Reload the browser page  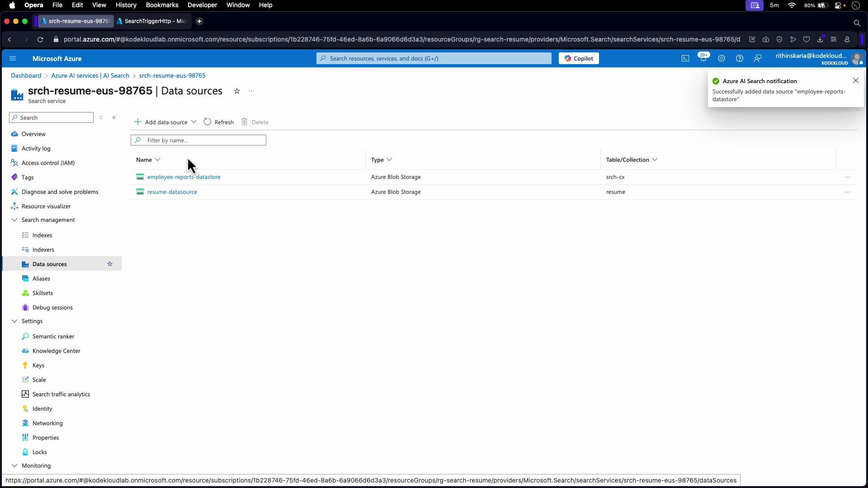point(40,40)
